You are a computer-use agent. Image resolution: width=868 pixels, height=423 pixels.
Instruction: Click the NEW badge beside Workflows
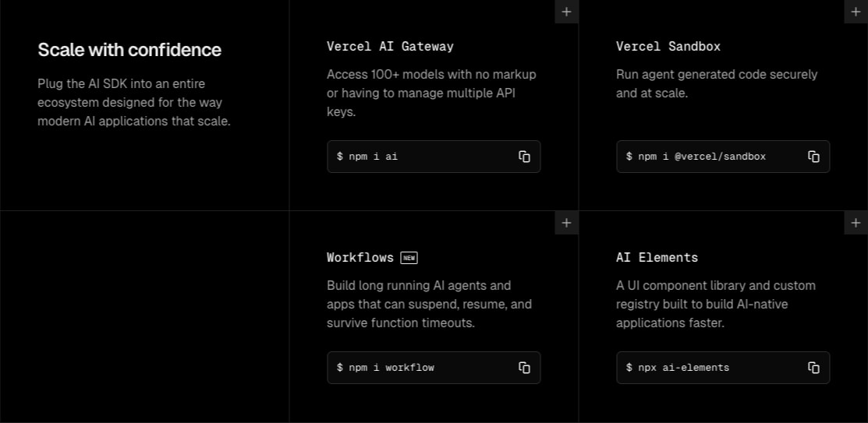[x=409, y=258]
